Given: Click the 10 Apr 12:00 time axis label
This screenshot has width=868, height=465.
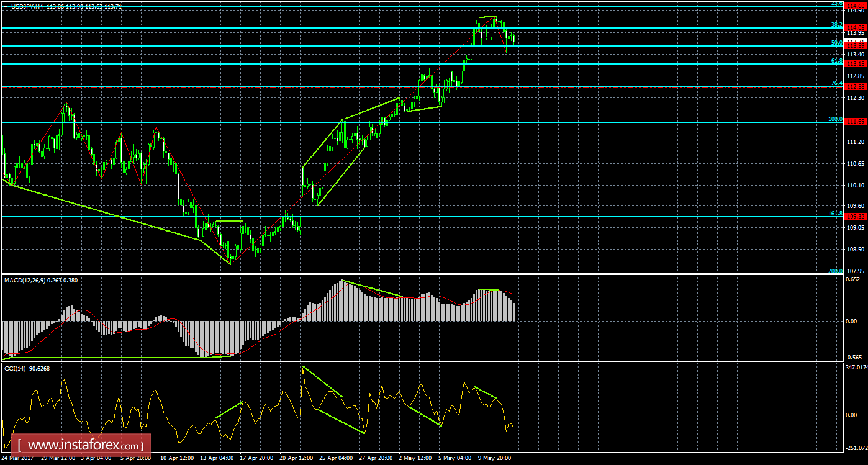Looking at the screenshot, I should tap(178, 459).
